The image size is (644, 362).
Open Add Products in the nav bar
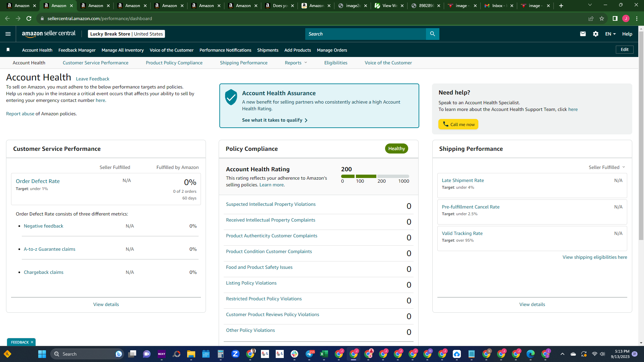(298, 50)
